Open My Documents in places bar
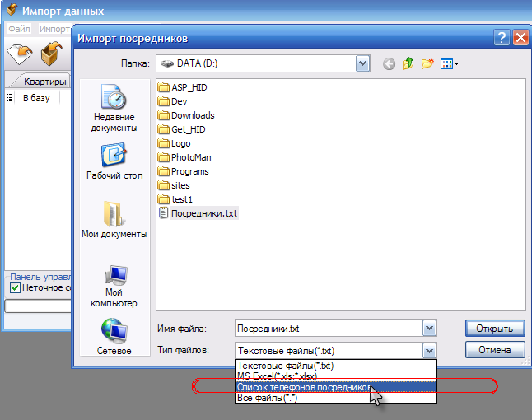This screenshot has width=532, height=420. point(114,219)
